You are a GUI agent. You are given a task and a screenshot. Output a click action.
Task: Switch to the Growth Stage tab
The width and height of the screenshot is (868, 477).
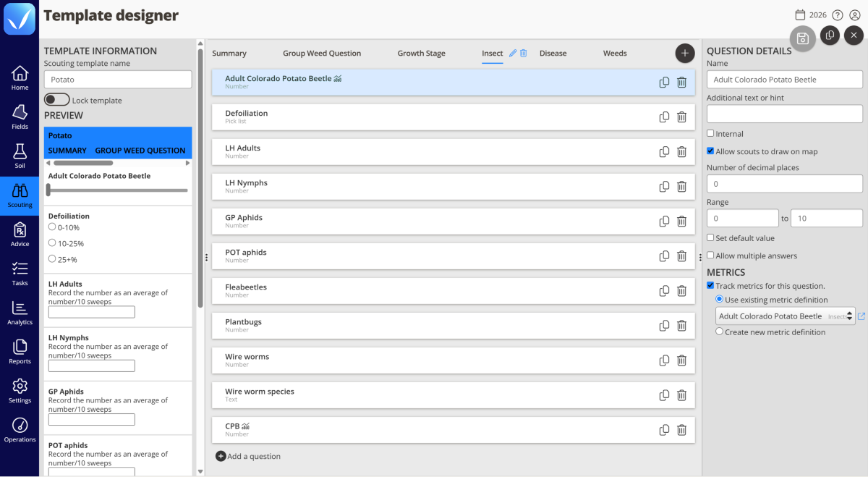tap(422, 54)
